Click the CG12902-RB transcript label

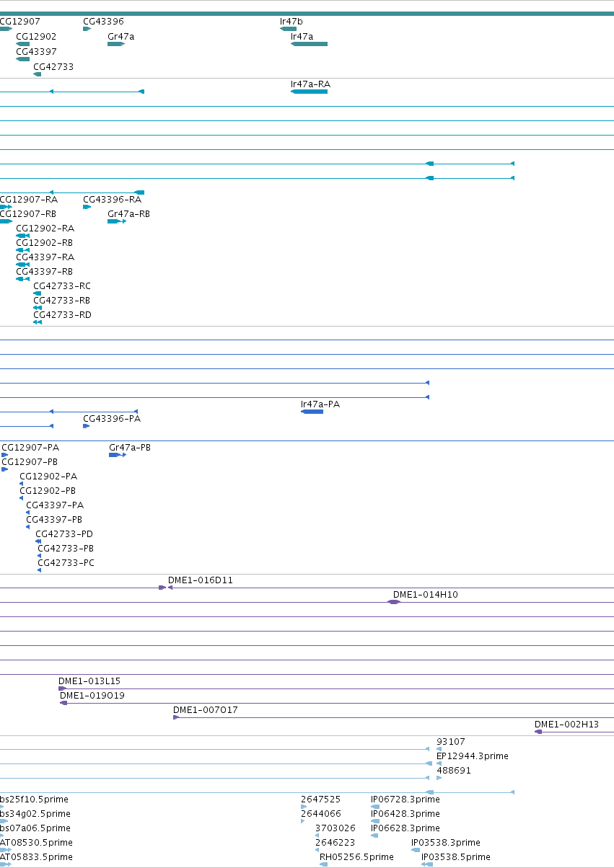(44, 242)
